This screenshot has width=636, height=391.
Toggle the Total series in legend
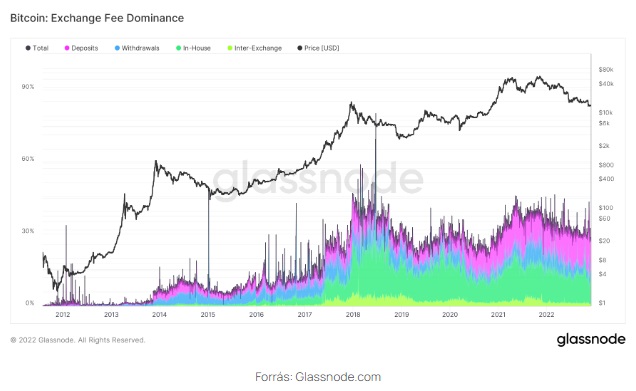pyautogui.click(x=37, y=48)
